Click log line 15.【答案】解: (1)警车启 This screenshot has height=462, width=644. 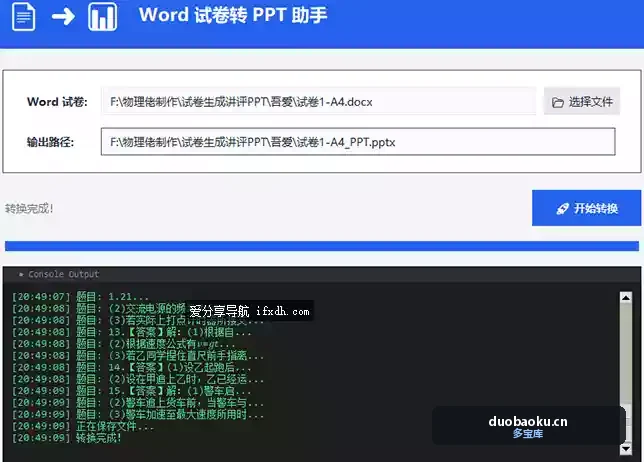coord(131,391)
